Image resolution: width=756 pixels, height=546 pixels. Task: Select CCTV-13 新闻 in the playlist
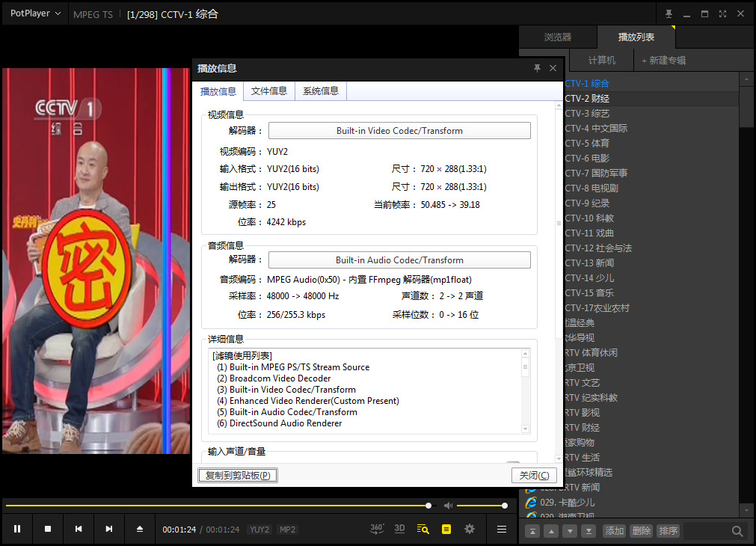pyautogui.click(x=651, y=263)
